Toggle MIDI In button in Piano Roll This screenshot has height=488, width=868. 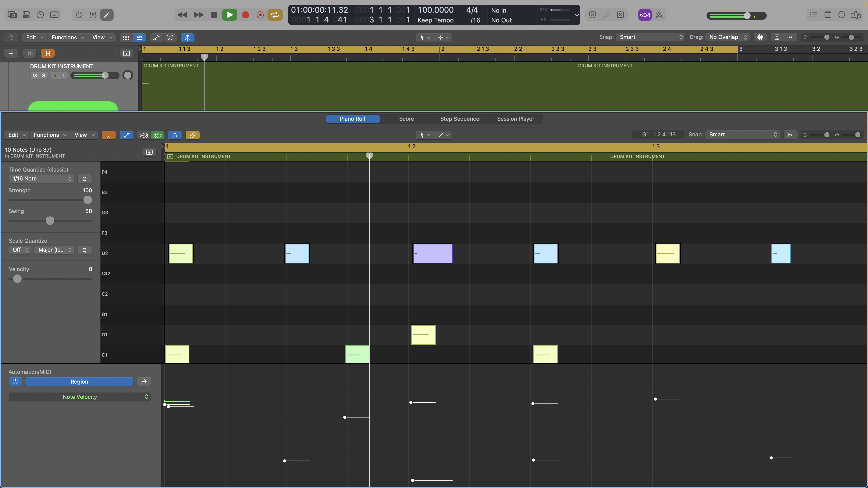[x=144, y=135]
